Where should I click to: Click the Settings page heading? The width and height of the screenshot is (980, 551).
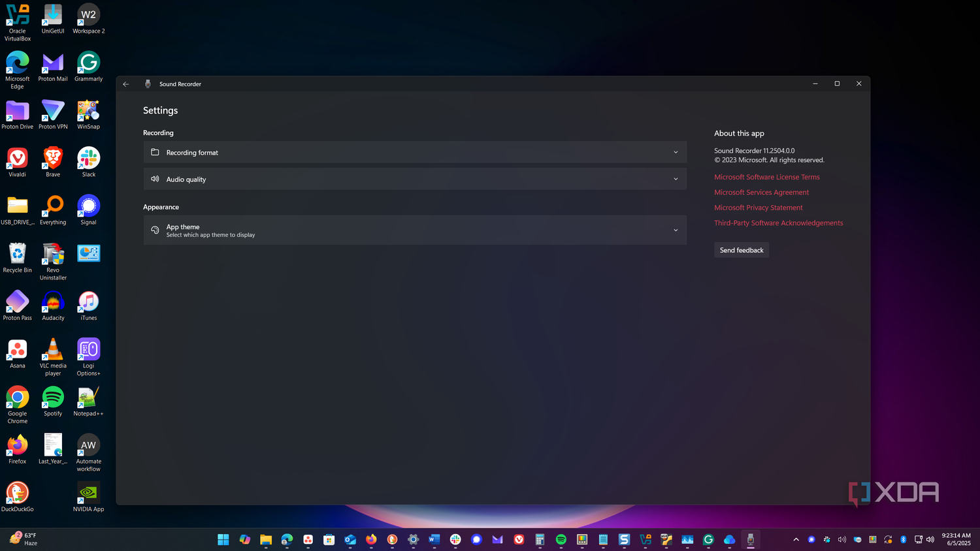tap(161, 110)
